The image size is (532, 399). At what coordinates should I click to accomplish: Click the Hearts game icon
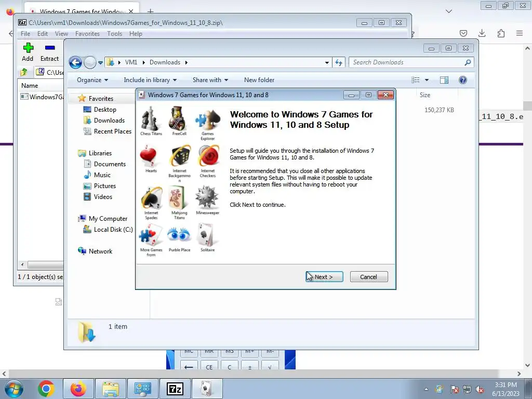click(x=148, y=156)
